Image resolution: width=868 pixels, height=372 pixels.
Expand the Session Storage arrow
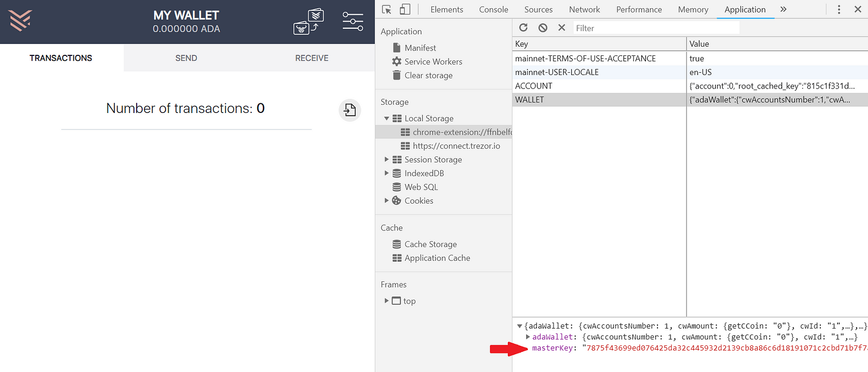387,159
